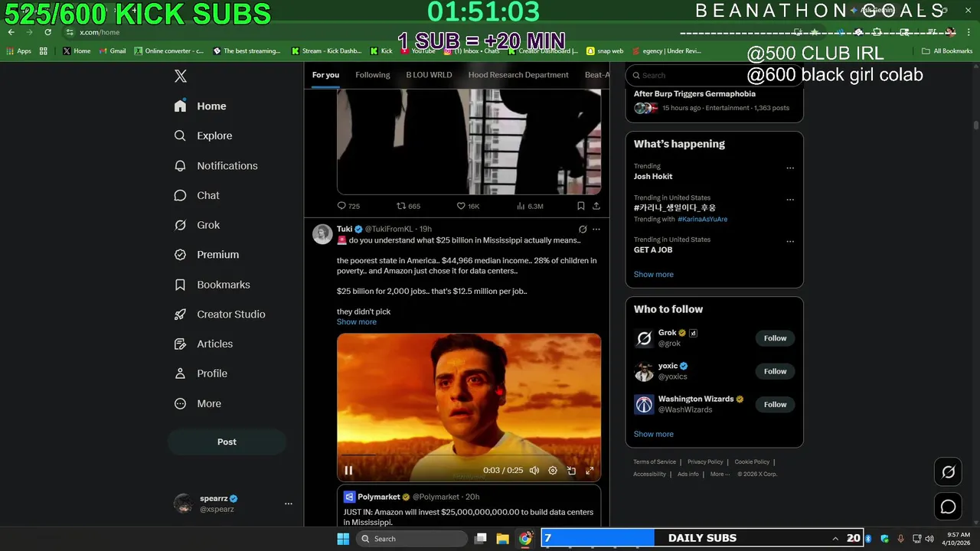Reply to the post with 725 comments

[x=348, y=206]
